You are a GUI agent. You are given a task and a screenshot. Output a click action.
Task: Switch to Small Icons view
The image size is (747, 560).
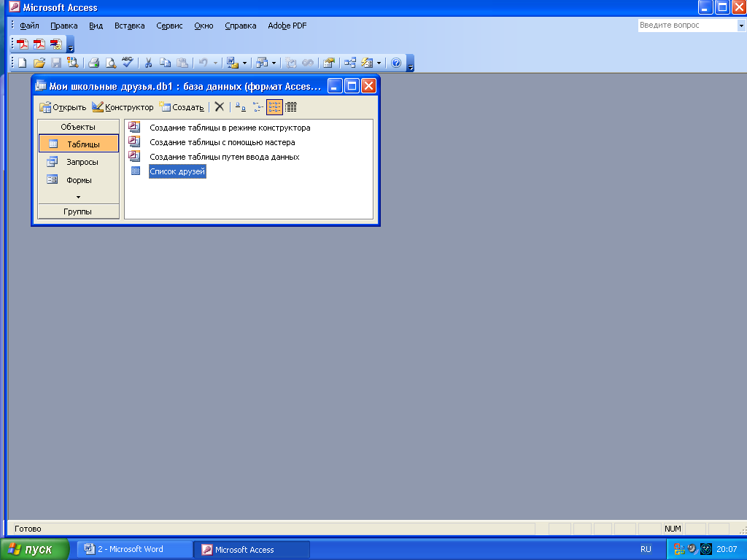[x=258, y=107]
